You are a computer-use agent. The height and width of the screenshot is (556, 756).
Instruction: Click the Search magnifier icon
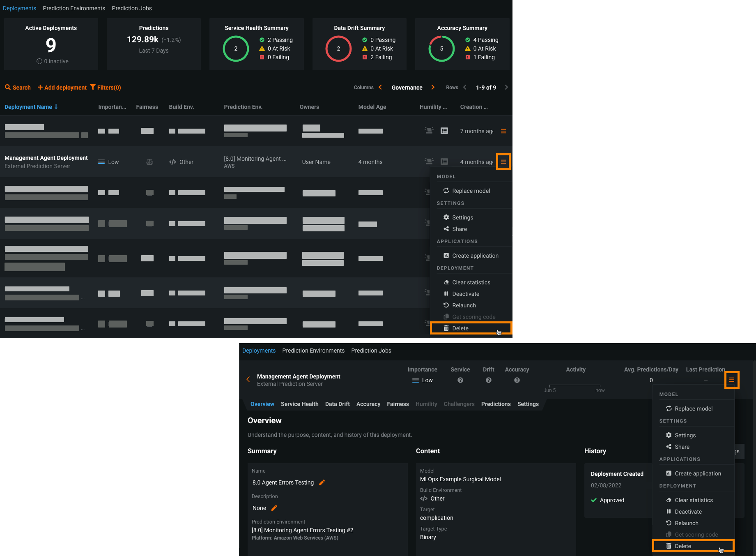[x=7, y=88]
